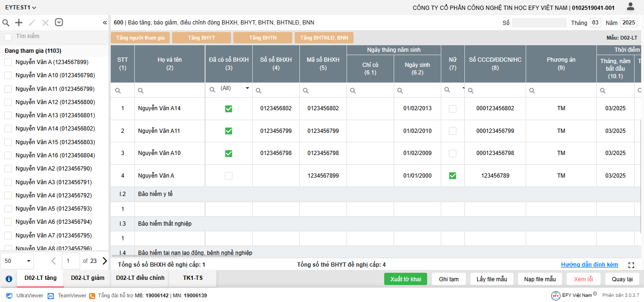Click the blue info icon beside tabs
This screenshot has height=302, width=644.
[8, 278]
